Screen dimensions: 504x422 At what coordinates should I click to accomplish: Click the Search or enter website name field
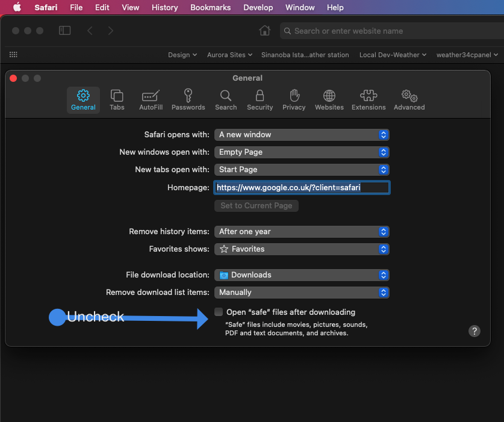[392, 31]
